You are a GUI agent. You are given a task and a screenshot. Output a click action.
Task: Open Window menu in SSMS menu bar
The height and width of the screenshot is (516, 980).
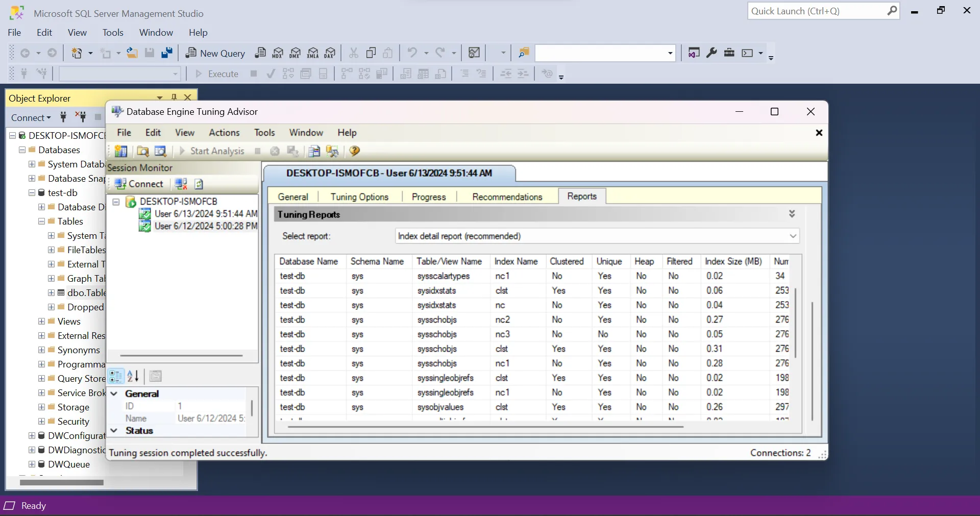point(156,33)
